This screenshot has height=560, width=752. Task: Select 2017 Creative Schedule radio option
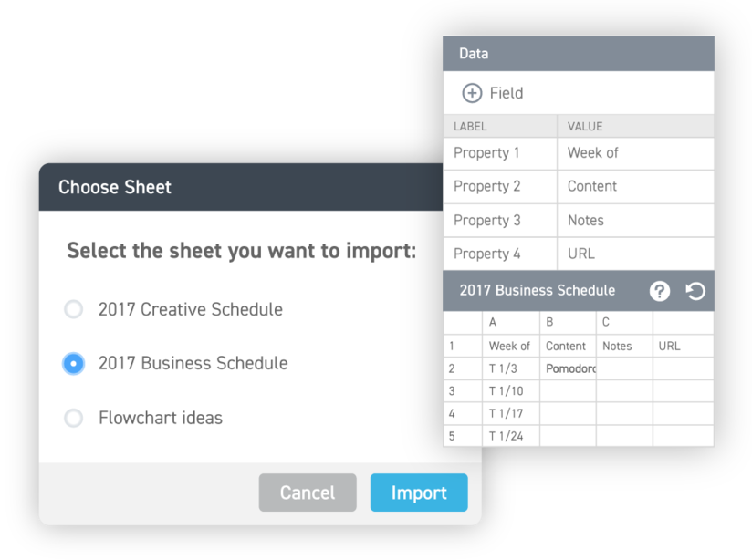pyautogui.click(x=74, y=309)
